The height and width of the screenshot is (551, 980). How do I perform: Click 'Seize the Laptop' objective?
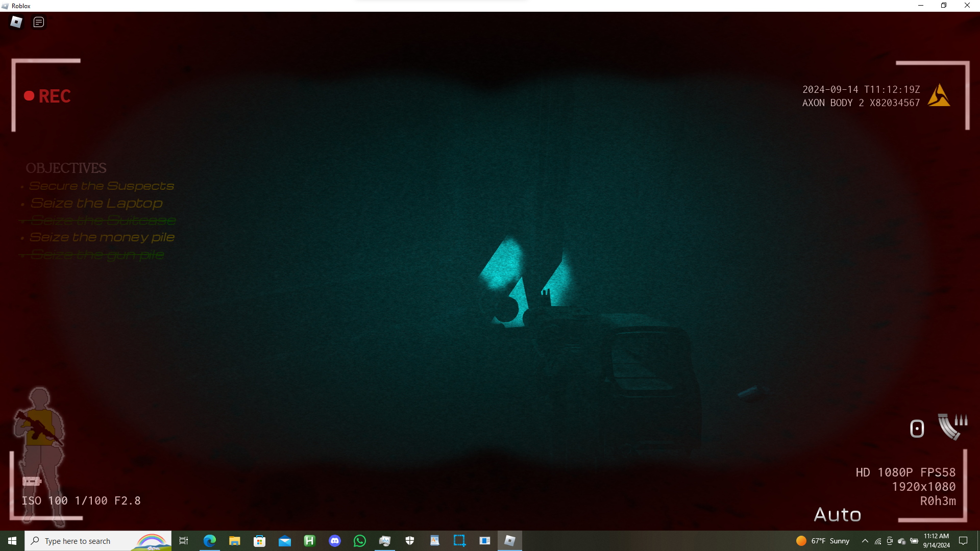[x=96, y=203]
